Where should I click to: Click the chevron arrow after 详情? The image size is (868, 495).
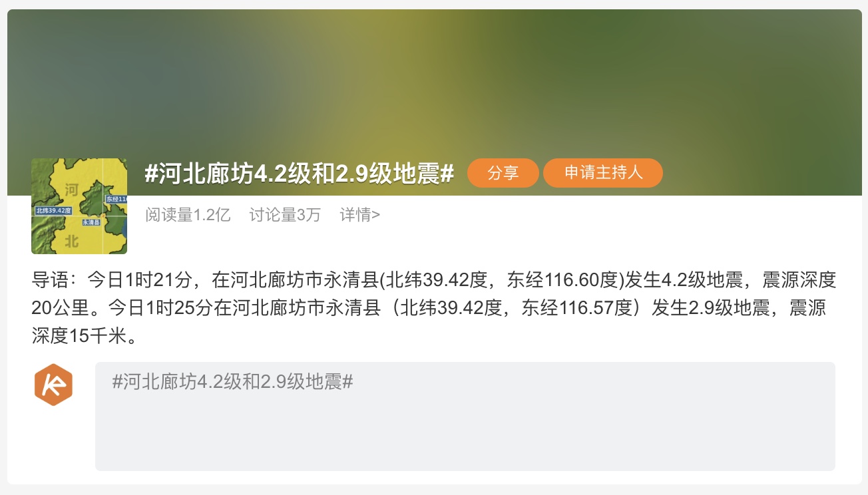click(377, 215)
